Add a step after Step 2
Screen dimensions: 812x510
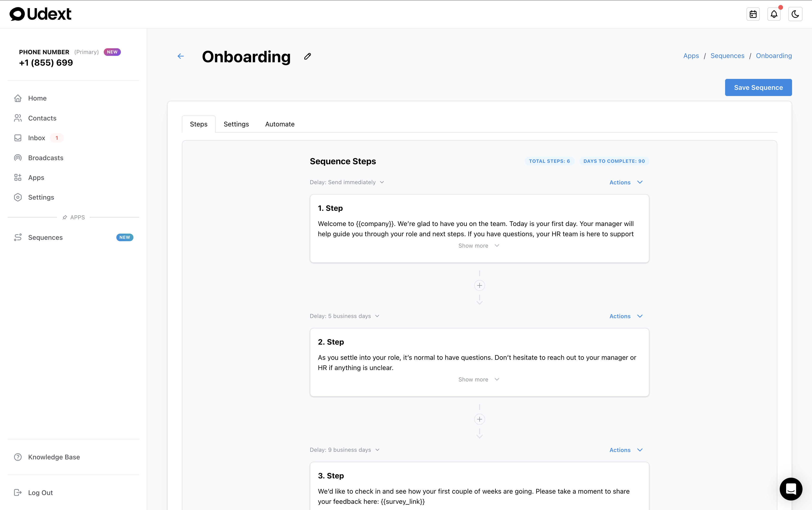(479, 419)
